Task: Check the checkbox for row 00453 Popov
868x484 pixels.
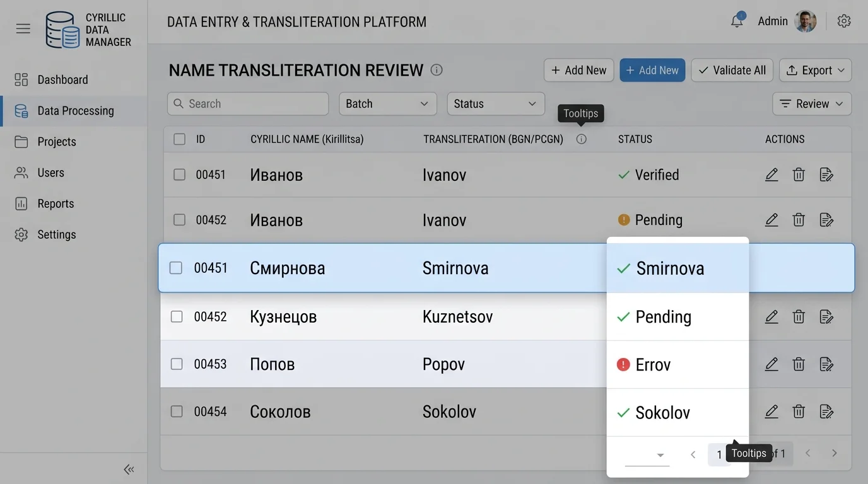Action: pyautogui.click(x=177, y=364)
